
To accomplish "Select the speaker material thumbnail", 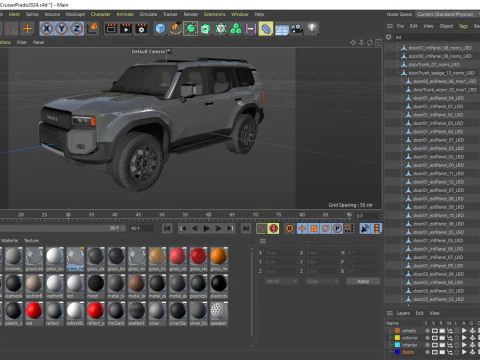I will click(x=219, y=313).
